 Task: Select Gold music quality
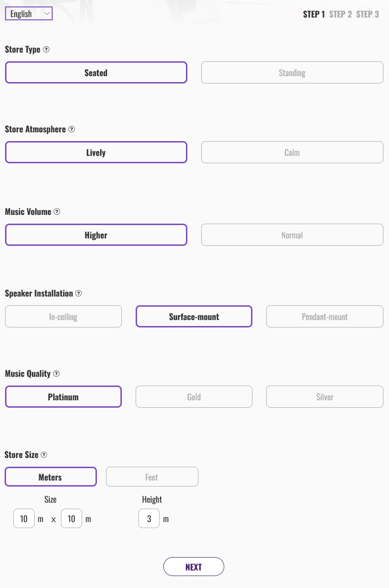click(194, 397)
